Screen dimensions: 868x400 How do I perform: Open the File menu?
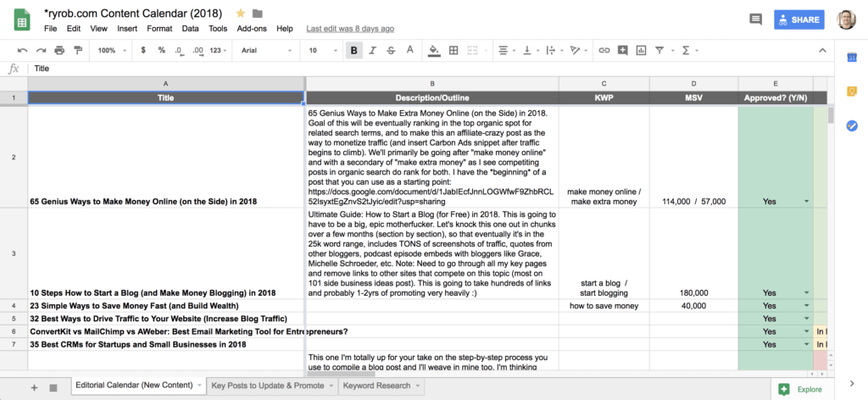click(x=50, y=29)
